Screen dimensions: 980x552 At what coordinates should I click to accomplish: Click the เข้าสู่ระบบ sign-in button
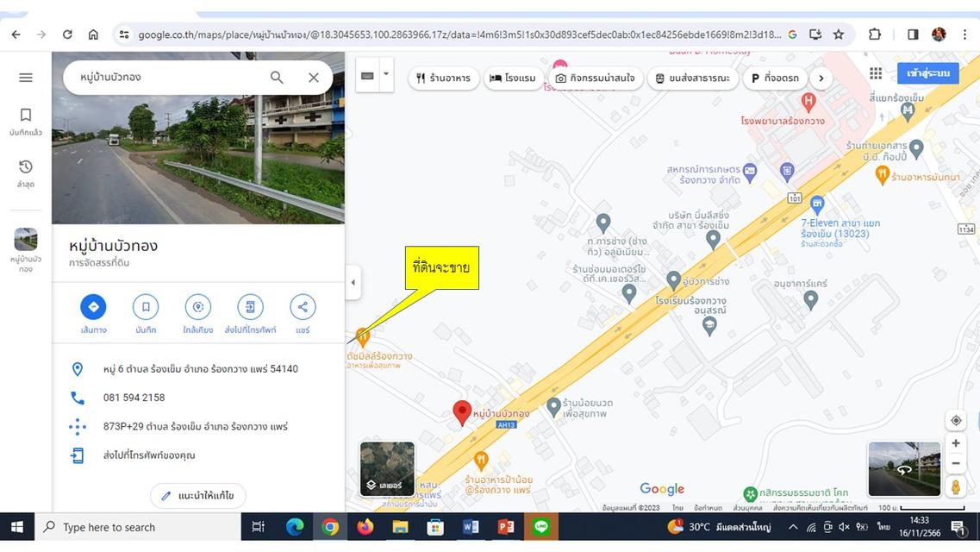[x=927, y=72]
